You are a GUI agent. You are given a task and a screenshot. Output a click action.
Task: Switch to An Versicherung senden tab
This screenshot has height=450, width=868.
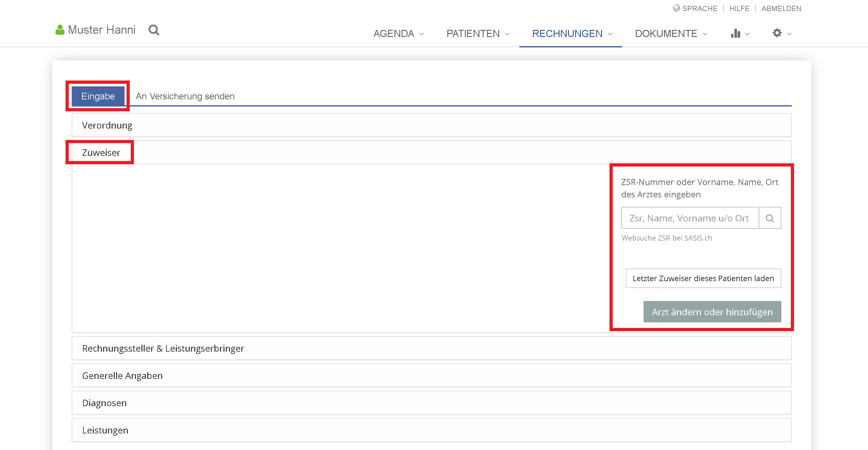click(x=185, y=96)
